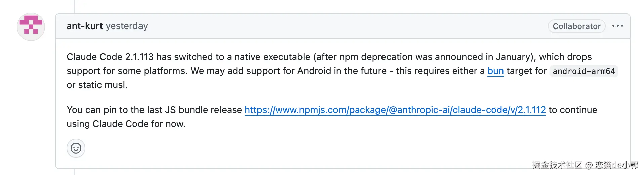644x175 pixels.
Task: Click "Claude Code 2.1.113" at the comment start
Action: pos(110,57)
